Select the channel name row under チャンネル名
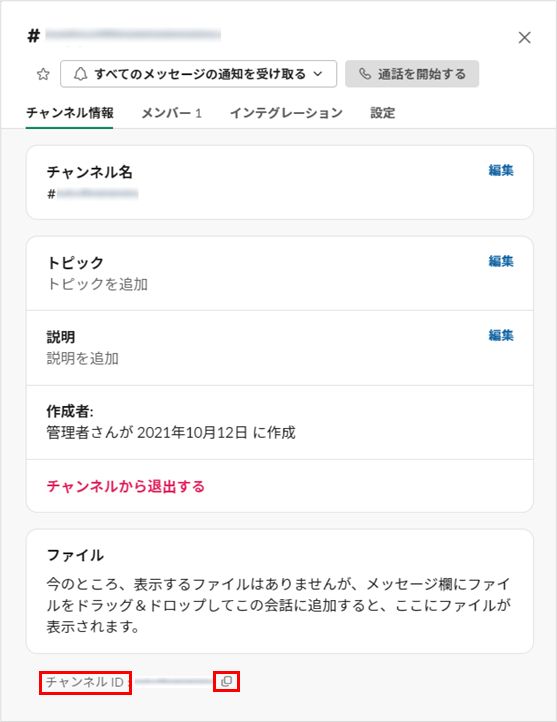The height and width of the screenshot is (722, 557). (280, 182)
